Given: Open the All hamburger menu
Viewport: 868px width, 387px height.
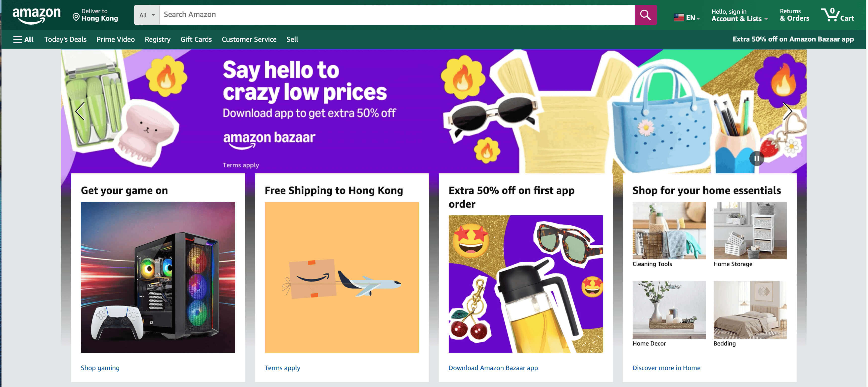Looking at the screenshot, I should click(x=23, y=39).
